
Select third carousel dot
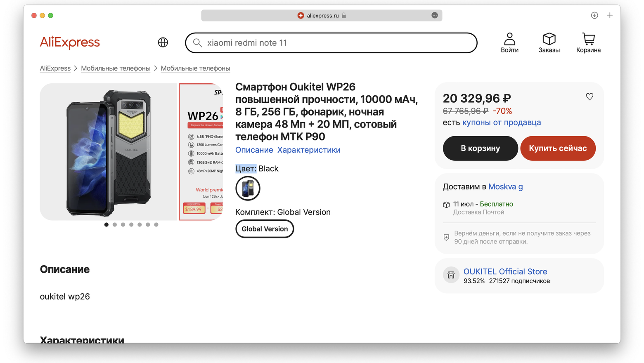point(123,225)
